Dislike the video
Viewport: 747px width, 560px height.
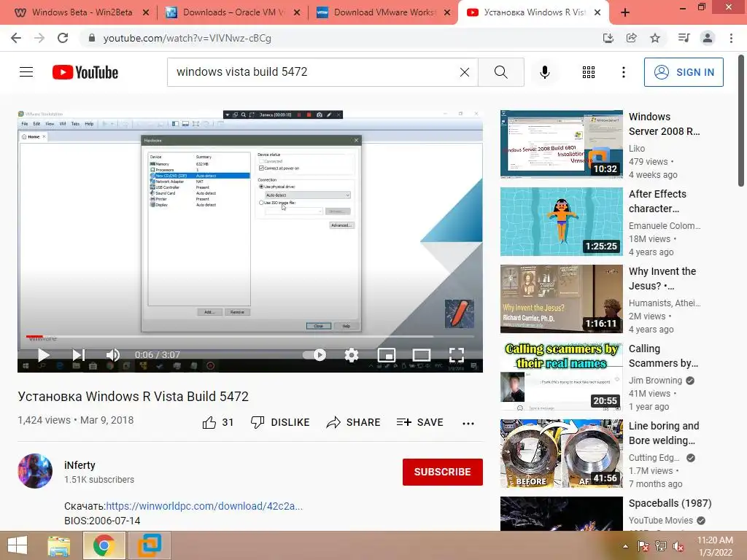(x=280, y=422)
